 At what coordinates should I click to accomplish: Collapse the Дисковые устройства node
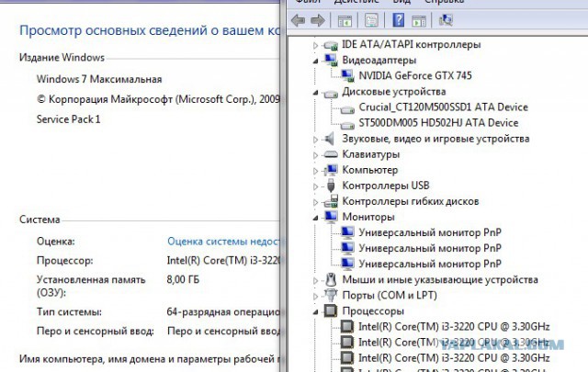[316, 93]
